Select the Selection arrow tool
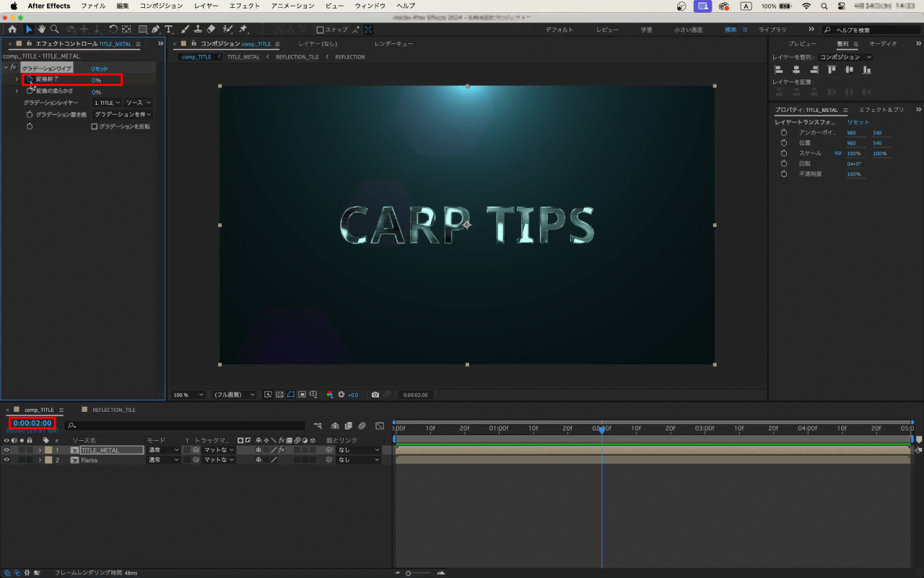 click(29, 30)
